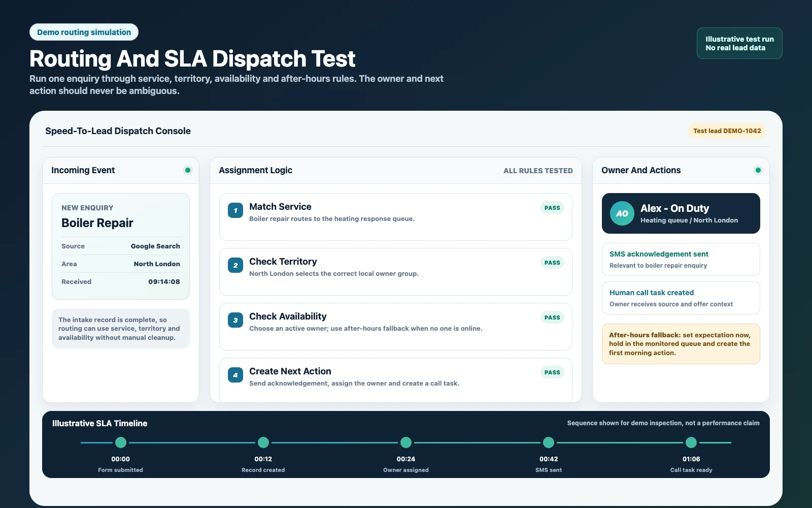Click the step 4 number badge
This screenshot has height=508, width=812.
[x=235, y=375]
